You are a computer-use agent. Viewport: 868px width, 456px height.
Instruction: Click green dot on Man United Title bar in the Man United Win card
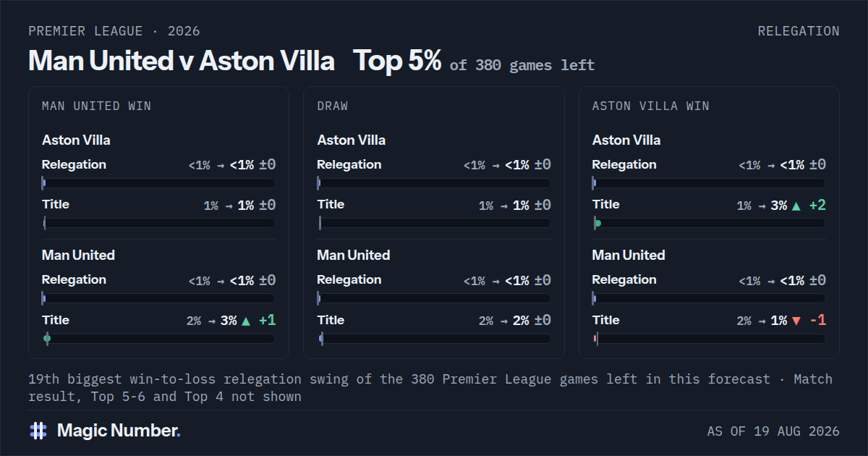[x=47, y=338]
